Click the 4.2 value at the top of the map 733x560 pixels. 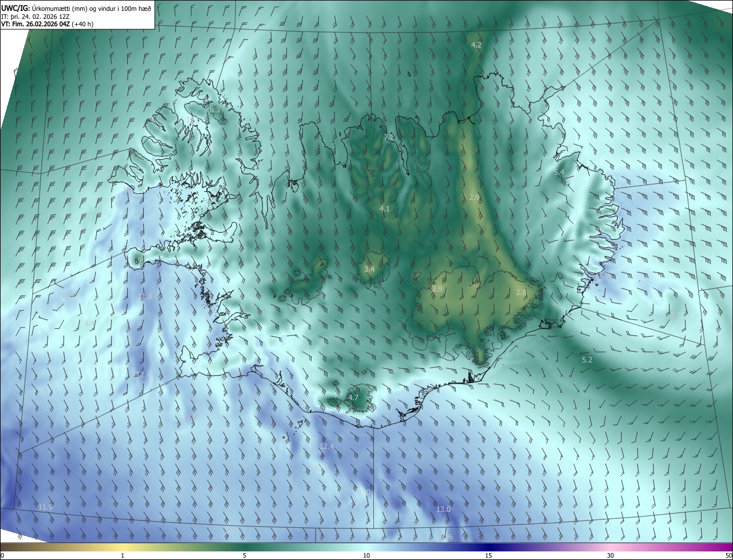[476, 45]
